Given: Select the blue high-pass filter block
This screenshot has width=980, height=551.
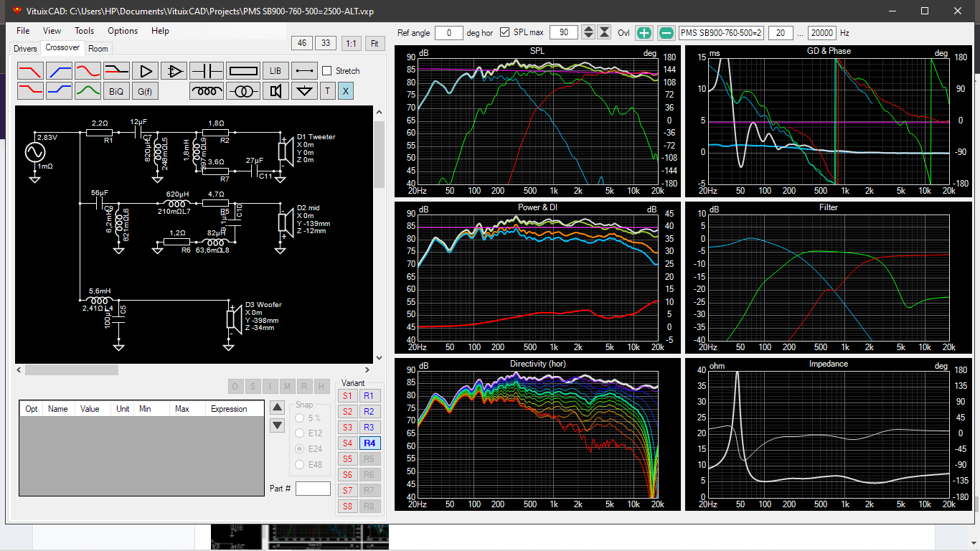Looking at the screenshot, I should tap(59, 71).
